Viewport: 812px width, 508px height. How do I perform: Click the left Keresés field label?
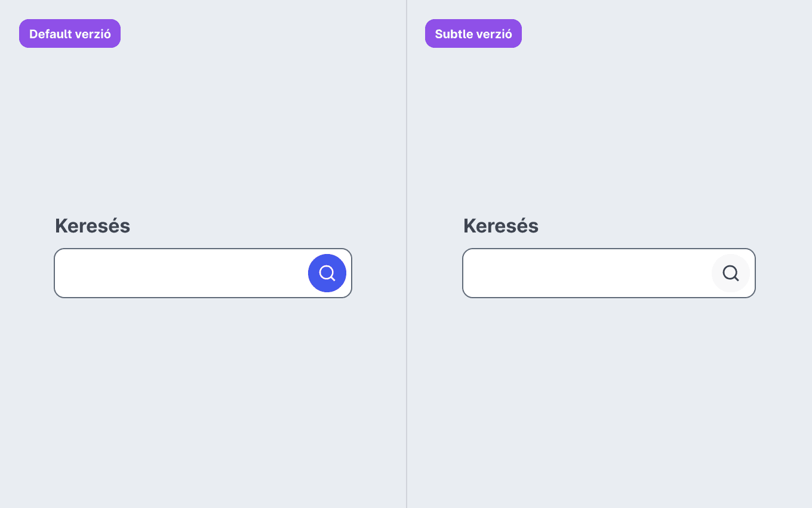[x=93, y=226]
